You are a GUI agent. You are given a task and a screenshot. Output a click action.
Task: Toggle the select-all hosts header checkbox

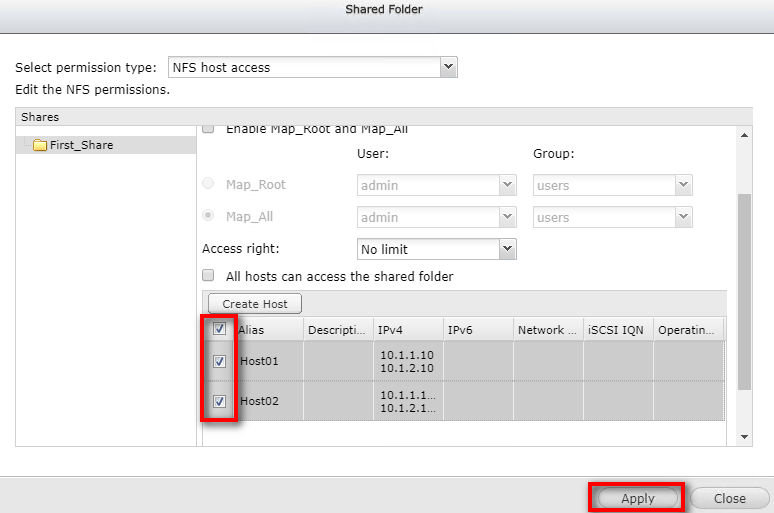point(220,329)
